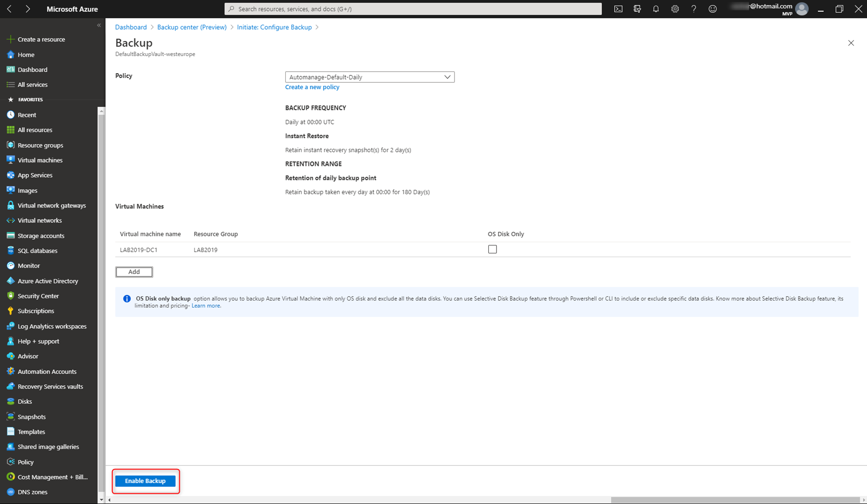The width and height of the screenshot is (867, 504).
Task: Click the Recent clock icon
Action: point(10,114)
